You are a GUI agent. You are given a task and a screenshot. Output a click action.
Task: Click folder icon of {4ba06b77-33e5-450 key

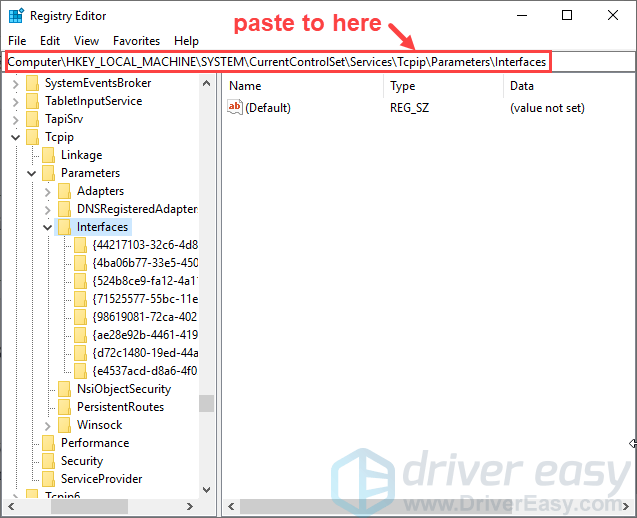click(80, 263)
